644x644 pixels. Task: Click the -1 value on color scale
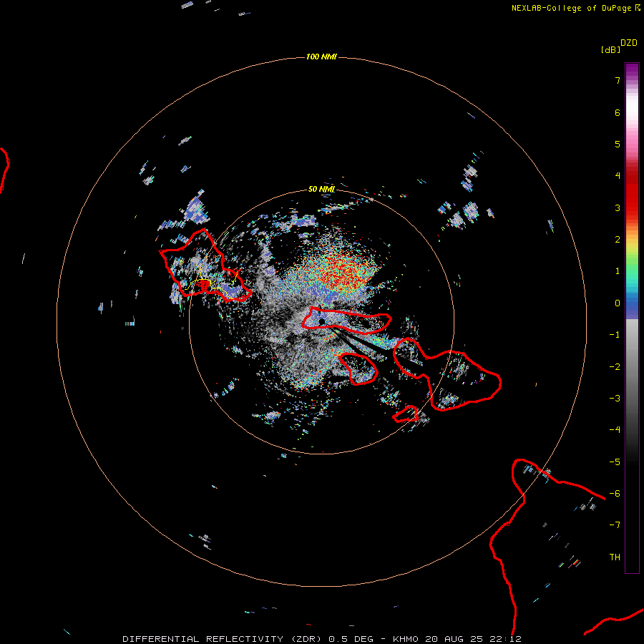click(615, 335)
